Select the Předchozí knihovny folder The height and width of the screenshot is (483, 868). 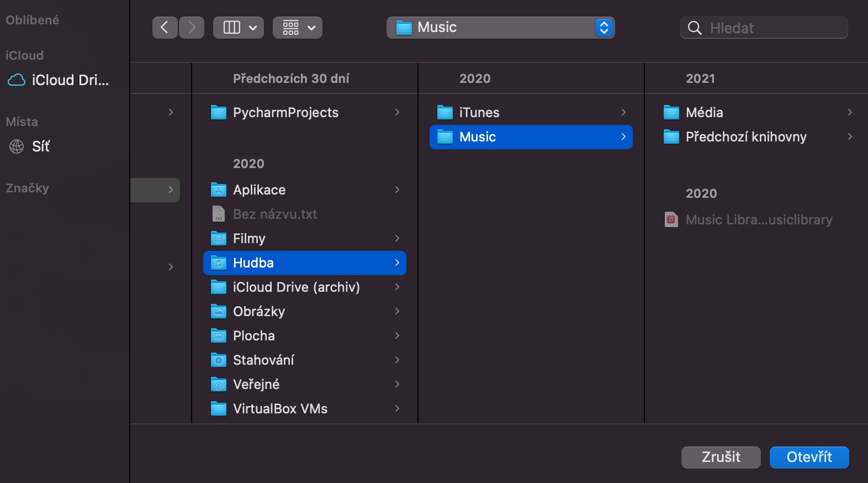point(745,137)
